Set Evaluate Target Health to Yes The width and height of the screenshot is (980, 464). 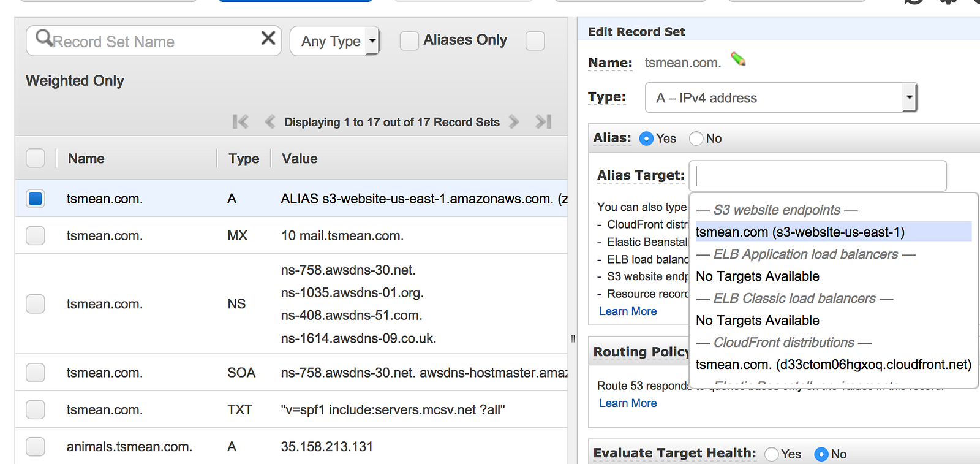pos(772,454)
